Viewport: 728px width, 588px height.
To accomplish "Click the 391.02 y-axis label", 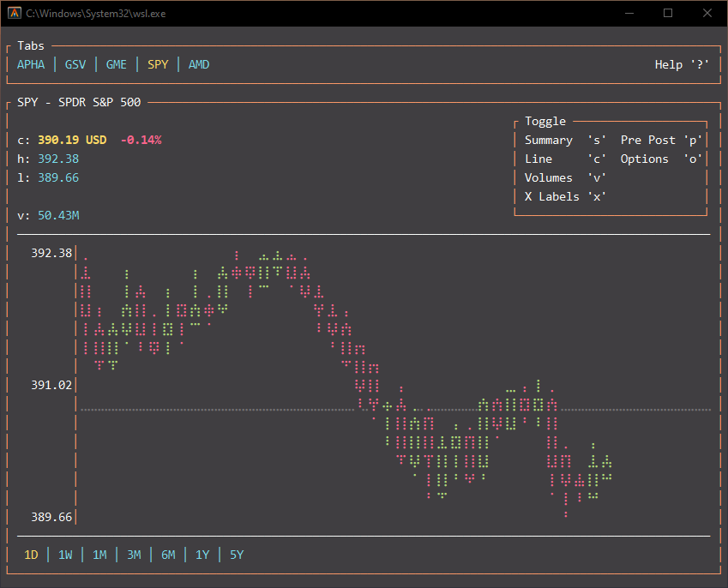I will coord(51,385).
